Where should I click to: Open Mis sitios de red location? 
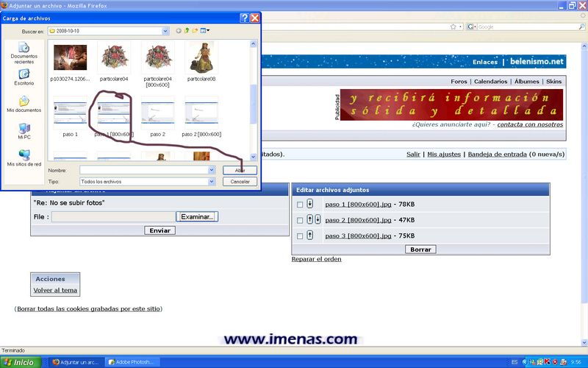(x=24, y=158)
